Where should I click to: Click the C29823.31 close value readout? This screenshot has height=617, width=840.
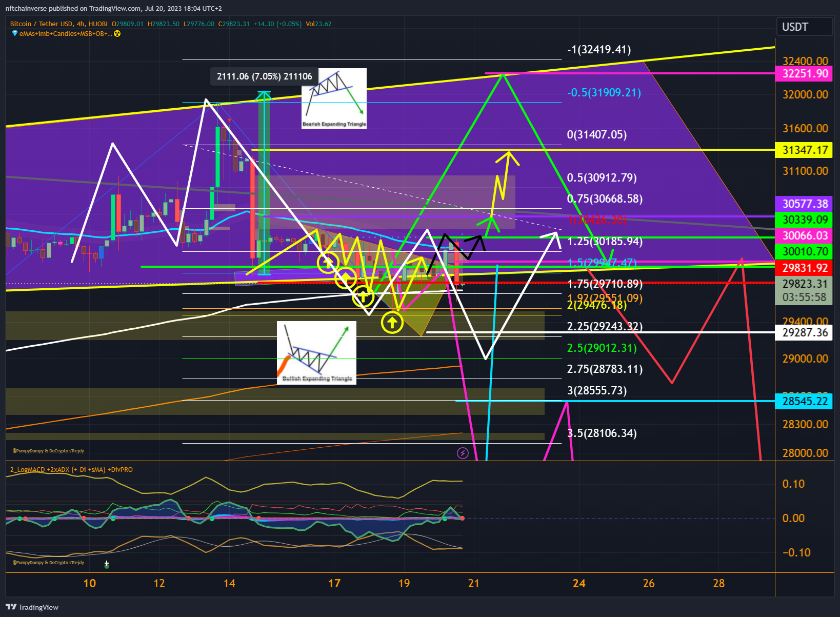234,24
